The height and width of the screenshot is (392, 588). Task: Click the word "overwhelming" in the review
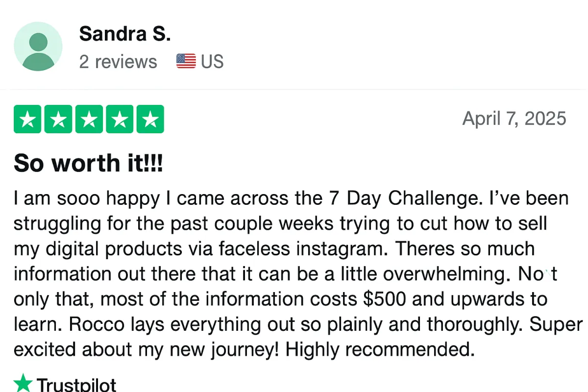pos(444,274)
